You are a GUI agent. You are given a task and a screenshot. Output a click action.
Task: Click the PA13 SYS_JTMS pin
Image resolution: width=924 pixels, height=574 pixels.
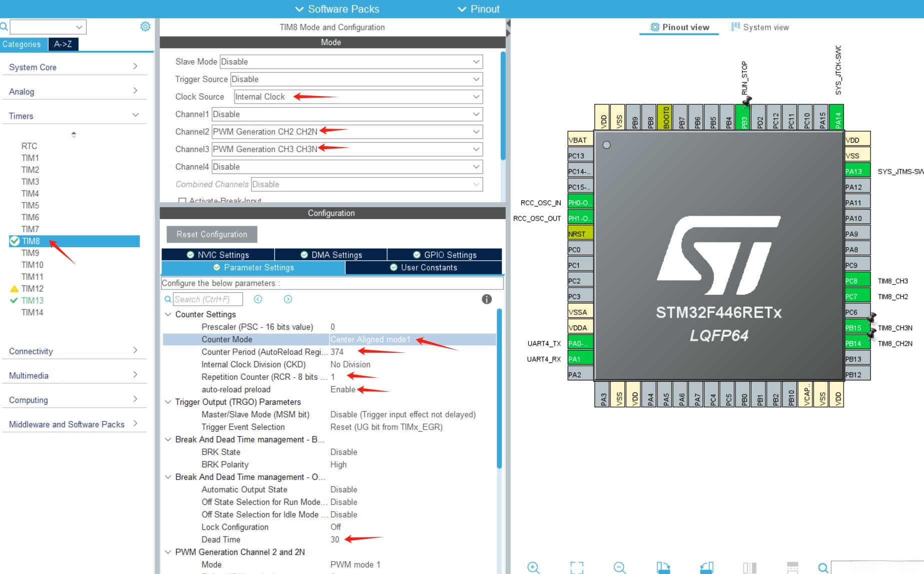[857, 171]
